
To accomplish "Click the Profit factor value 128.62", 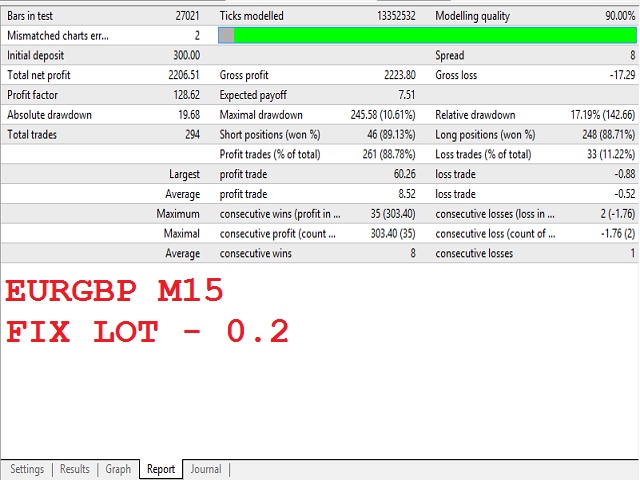I will pyautogui.click(x=184, y=95).
